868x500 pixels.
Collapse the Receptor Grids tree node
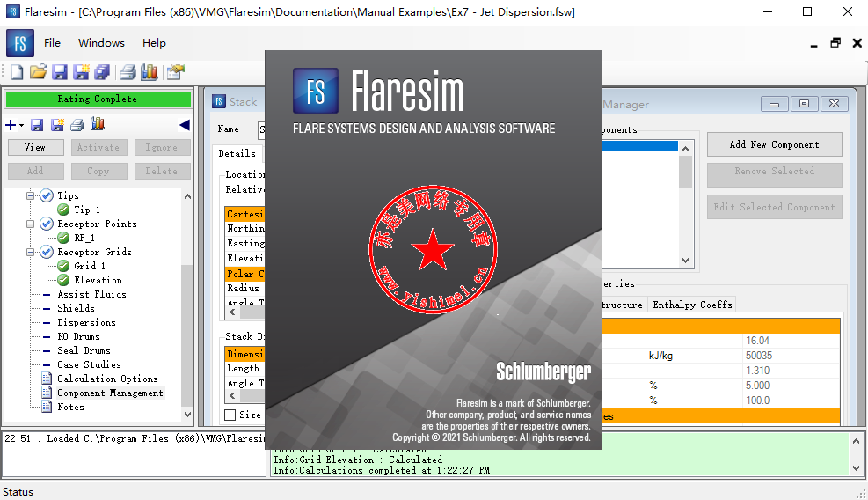[31, 253]
